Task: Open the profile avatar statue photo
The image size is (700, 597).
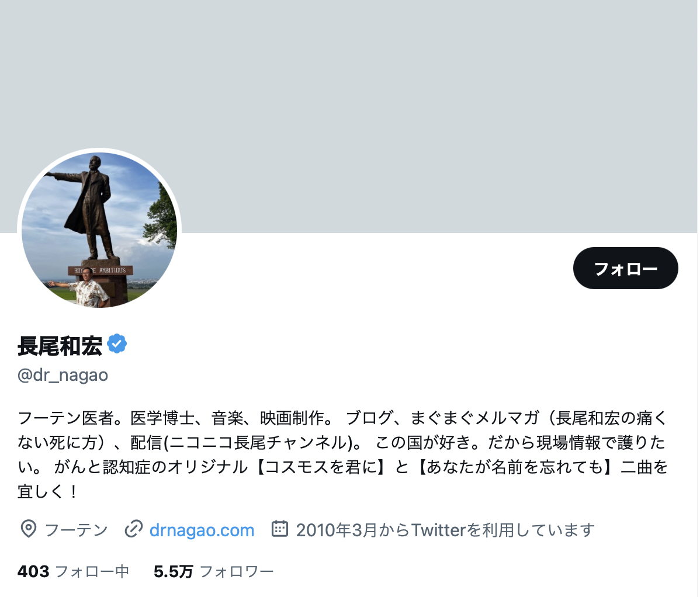Action: coord(99,230)
